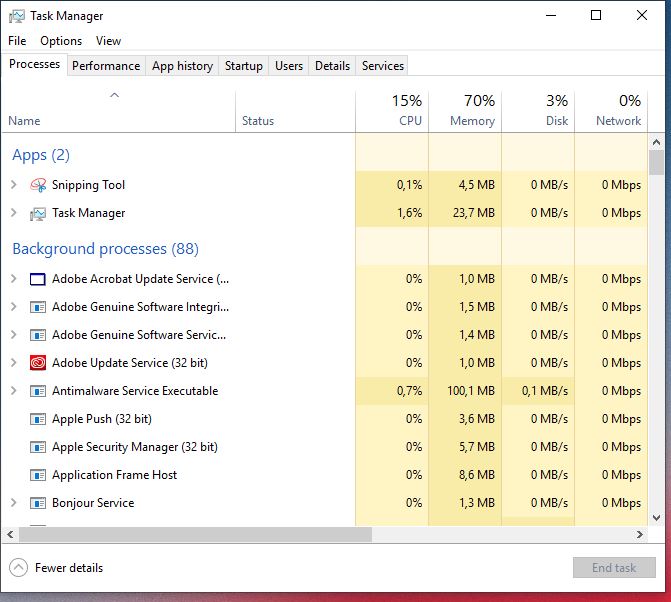Expand Adobe Update Service (32 bit) row
The width and height of the screenshot is (671, 602).
(x=14, y=363)
